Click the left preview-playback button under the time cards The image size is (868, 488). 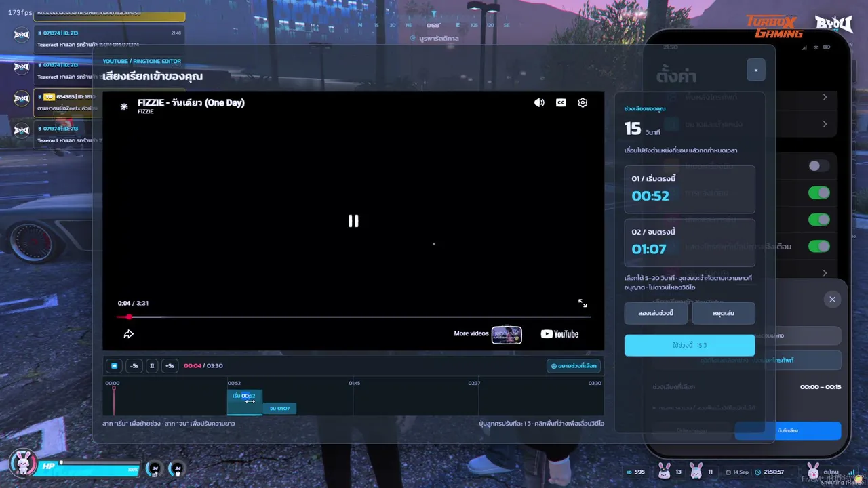click(656, 313)
